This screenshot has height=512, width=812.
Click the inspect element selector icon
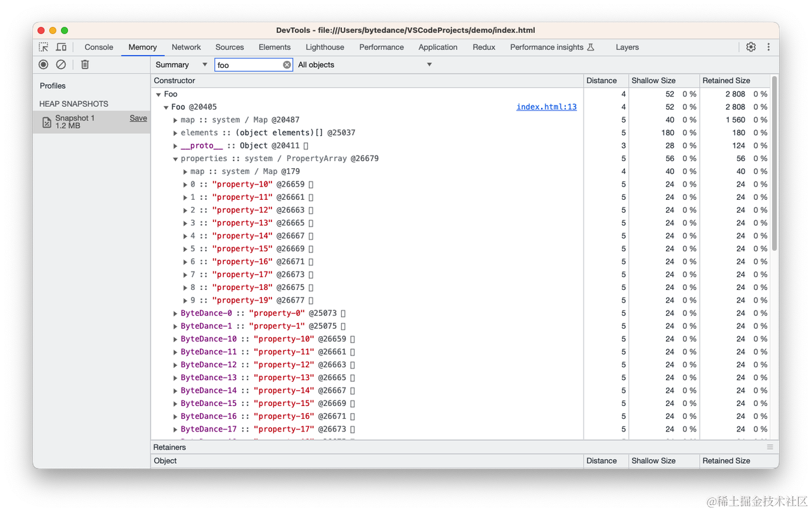click(44, 47)
